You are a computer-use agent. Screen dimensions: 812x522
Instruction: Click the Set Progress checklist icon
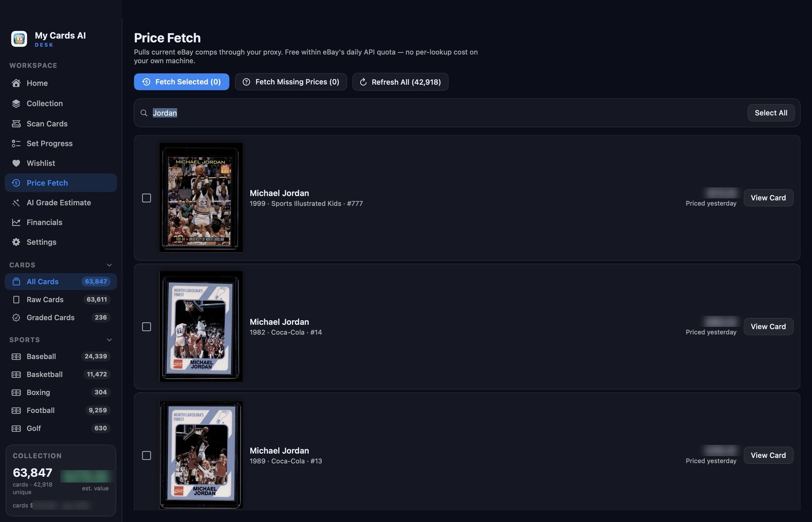click(x=16, y=144)
